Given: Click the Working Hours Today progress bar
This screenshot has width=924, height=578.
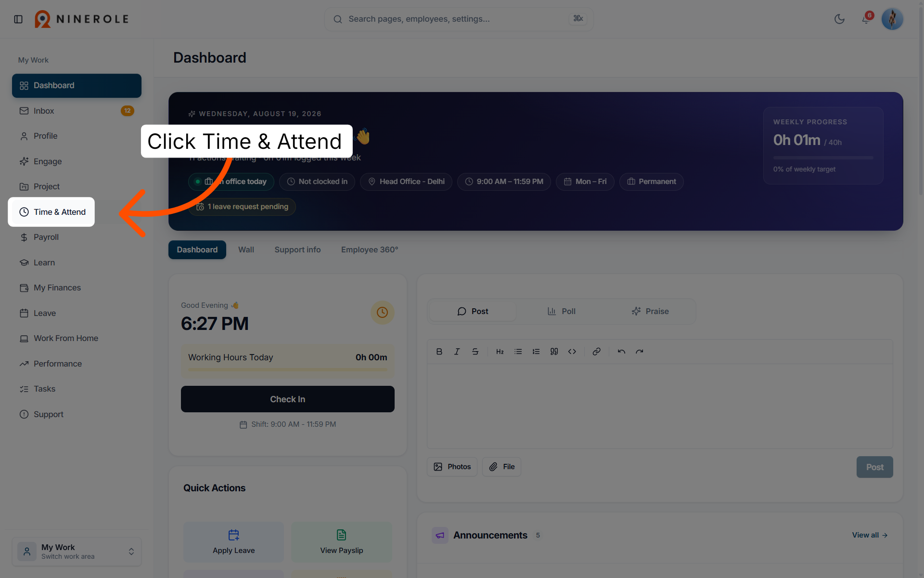Looking at the screenshot, I should 287,370.
